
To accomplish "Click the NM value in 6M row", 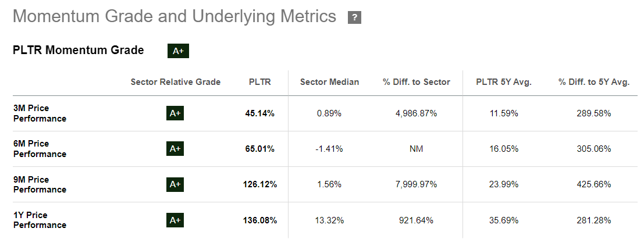I will coord(416,149).
